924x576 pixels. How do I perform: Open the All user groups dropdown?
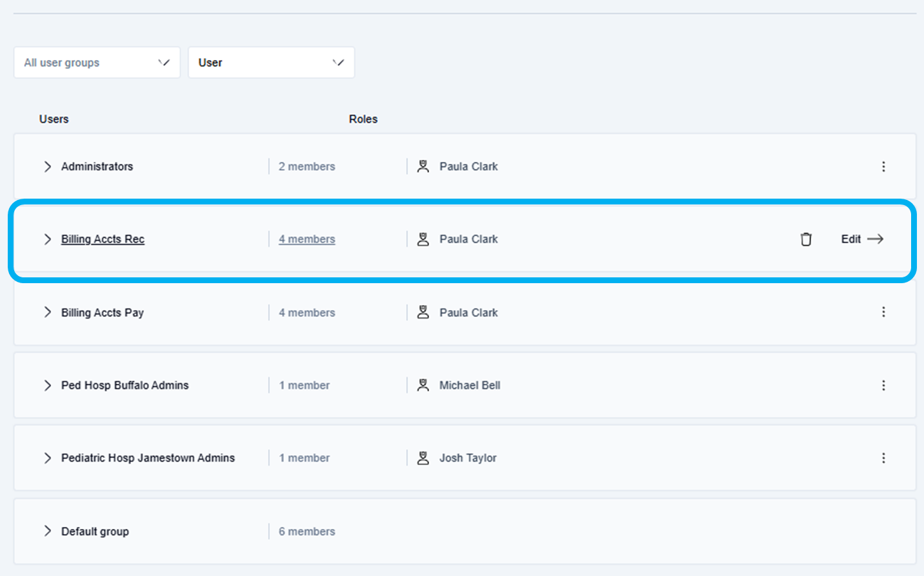coord(97,63)
